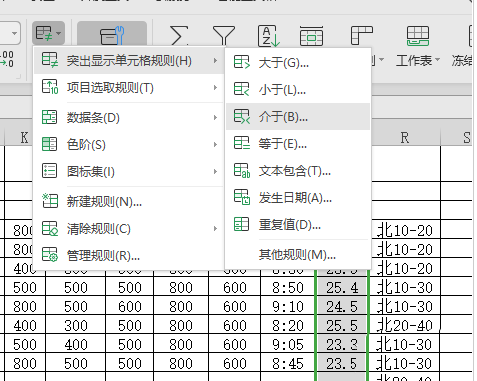Click the Filter funnel icon
This screenshot has height=381, width=477.
224,35
